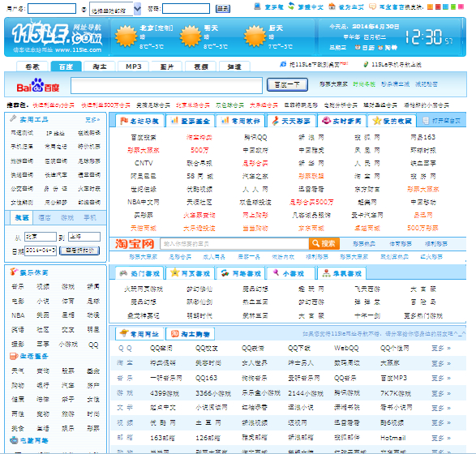Click the flight discount query button

point(79,251)
